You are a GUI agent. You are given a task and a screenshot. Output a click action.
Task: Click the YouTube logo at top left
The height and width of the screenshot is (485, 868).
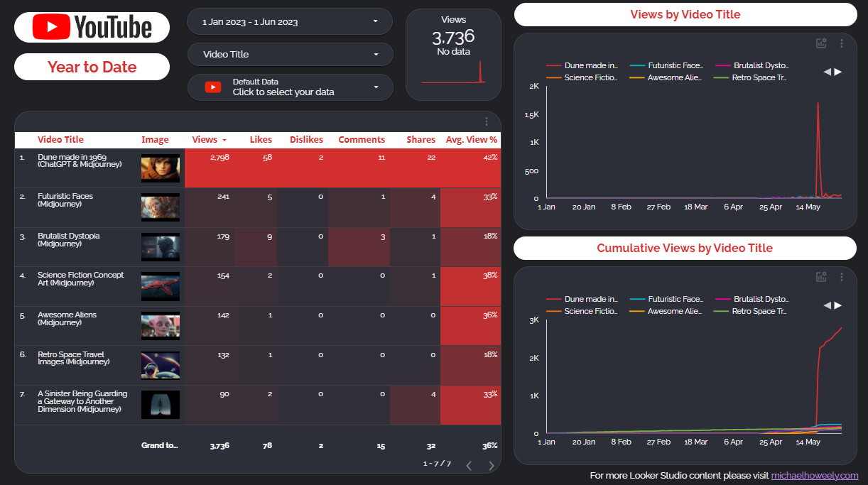click(92, 27)
